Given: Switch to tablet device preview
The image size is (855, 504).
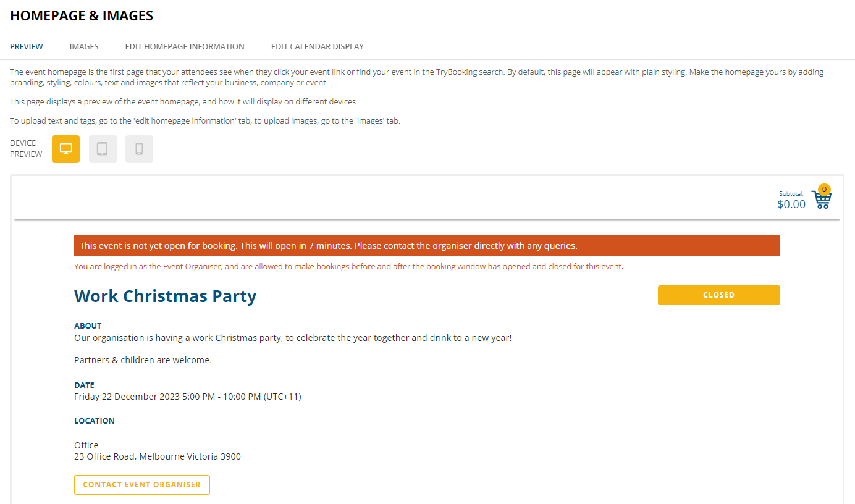Looking at the screenshot, I should [103, 149].
